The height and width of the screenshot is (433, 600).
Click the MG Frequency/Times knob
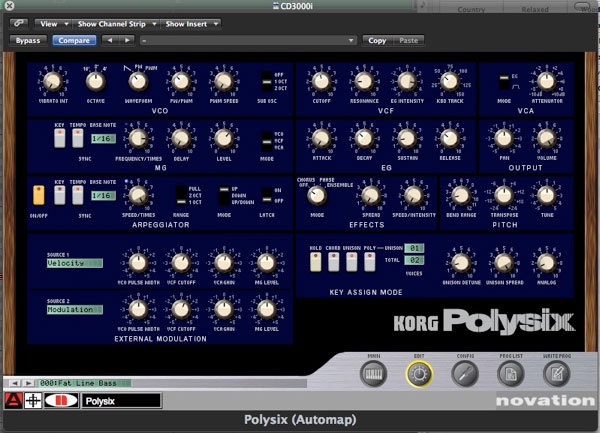click(x=138, y=138)
